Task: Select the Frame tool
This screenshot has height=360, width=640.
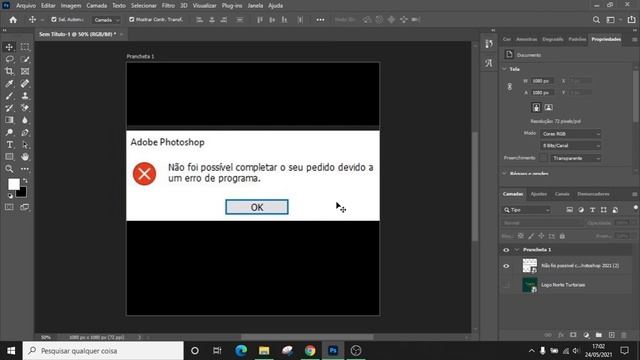Action: 25,71
